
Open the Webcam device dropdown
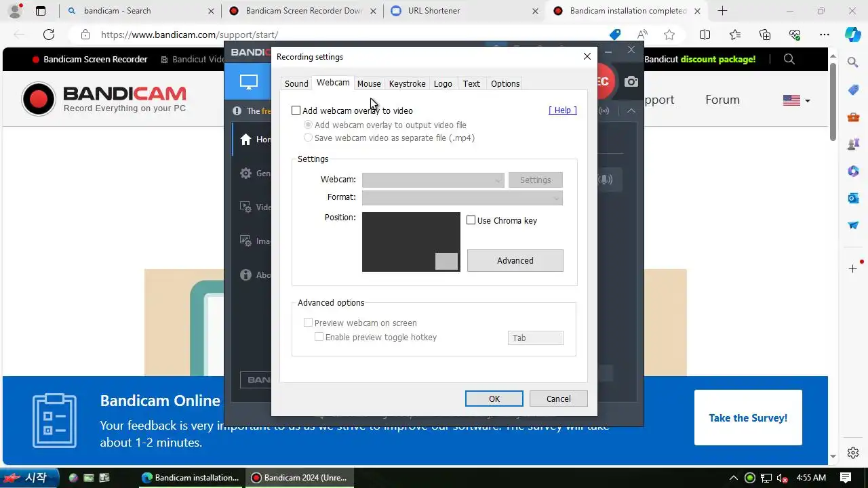tap(433, 180)
